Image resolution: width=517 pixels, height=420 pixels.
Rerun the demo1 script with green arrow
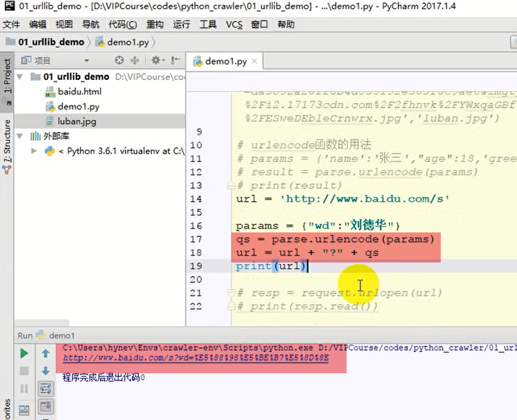tap(24, 353)
